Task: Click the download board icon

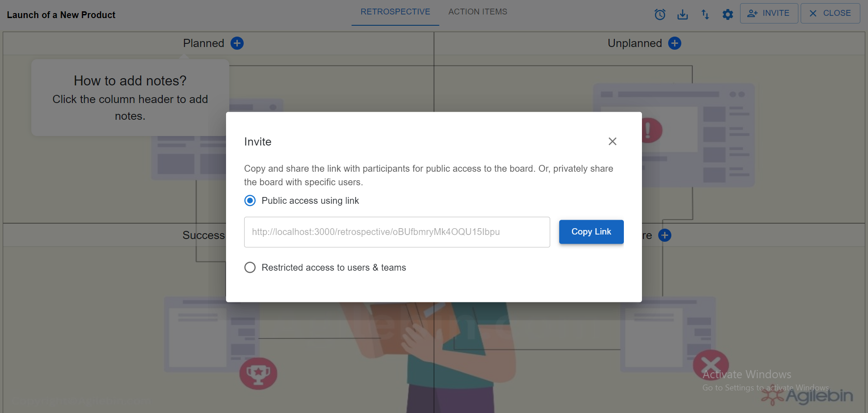Action: click(x=683, y=14)
